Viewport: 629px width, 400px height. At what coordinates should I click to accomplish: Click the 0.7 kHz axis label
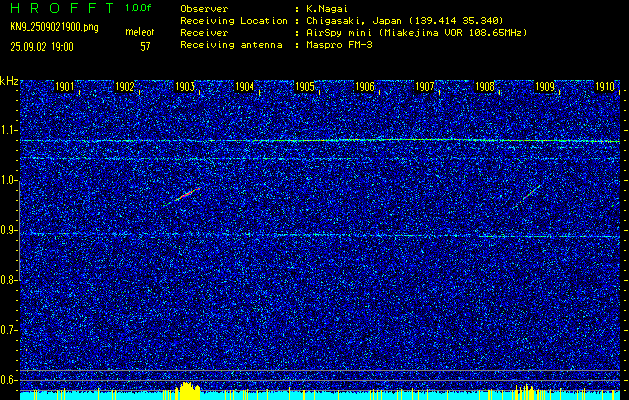[8, 330]
